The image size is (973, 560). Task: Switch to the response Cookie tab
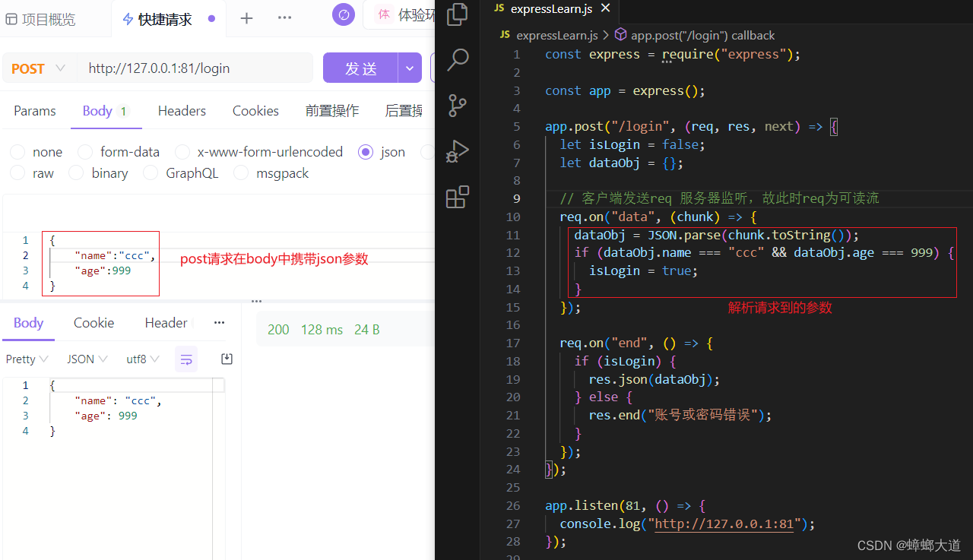(x=93, y=323)
